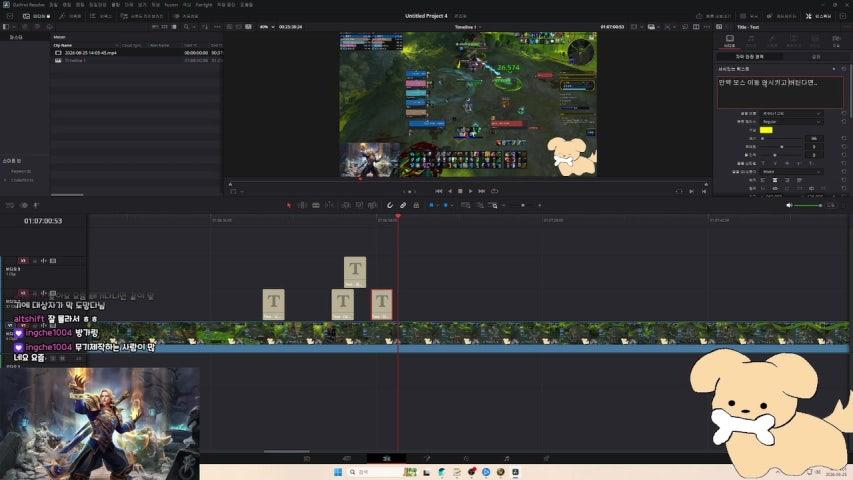
Task: Click the Detail Zoom icon
Action: pyautogui.click(x=479, y=205)
